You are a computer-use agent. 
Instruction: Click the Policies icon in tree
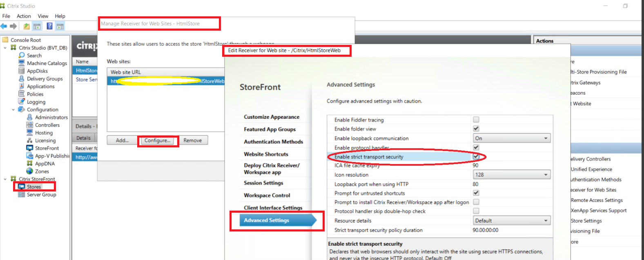coord(22,94)
